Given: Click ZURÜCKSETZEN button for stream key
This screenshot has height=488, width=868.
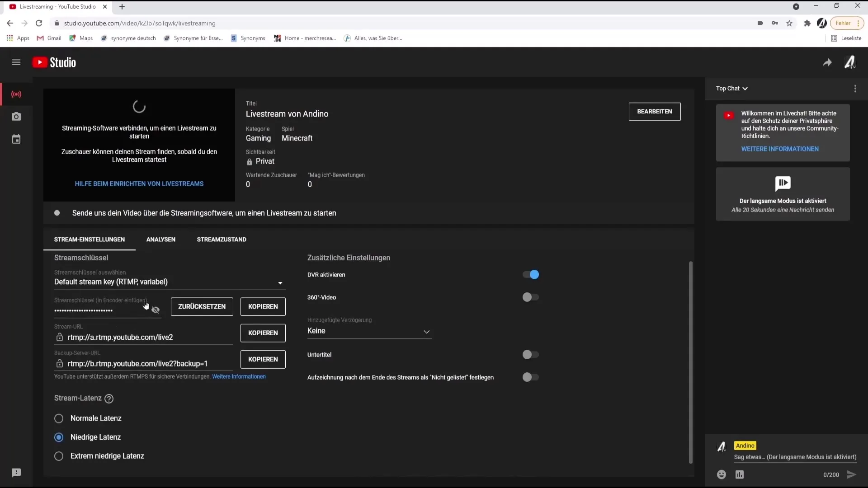Looking at the screenshot, I should (x=202, y=306).
